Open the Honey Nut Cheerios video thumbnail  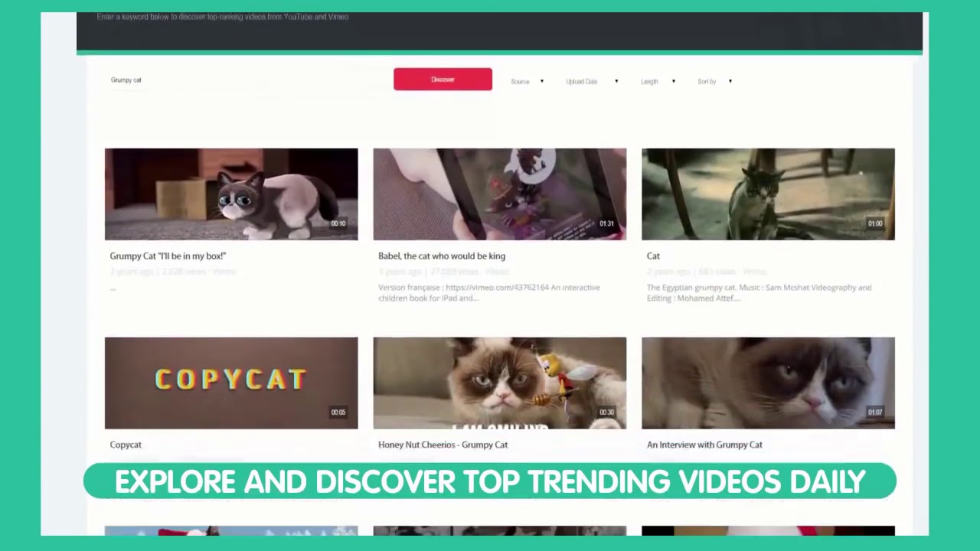tap(499, 383)
